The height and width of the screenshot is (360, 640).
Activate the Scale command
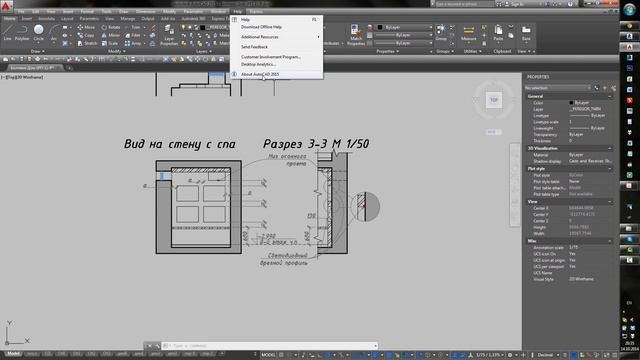[x=109, y=43]
